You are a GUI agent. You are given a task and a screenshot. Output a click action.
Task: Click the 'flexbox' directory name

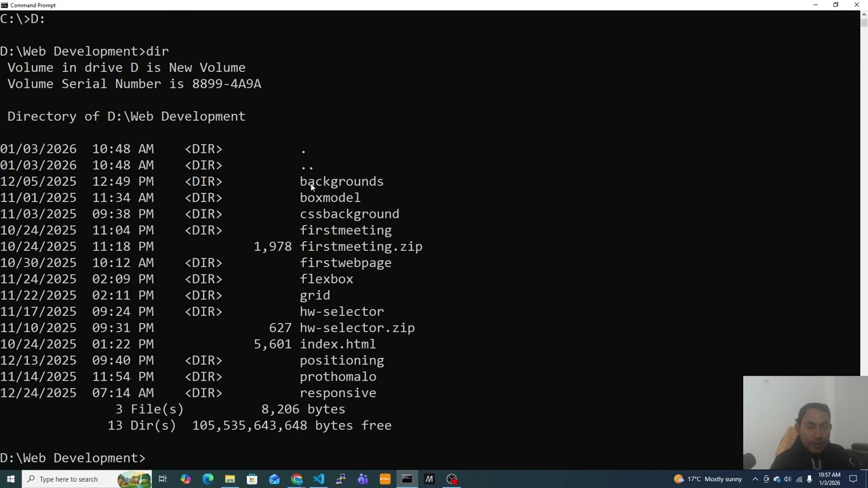click(326, 279)
